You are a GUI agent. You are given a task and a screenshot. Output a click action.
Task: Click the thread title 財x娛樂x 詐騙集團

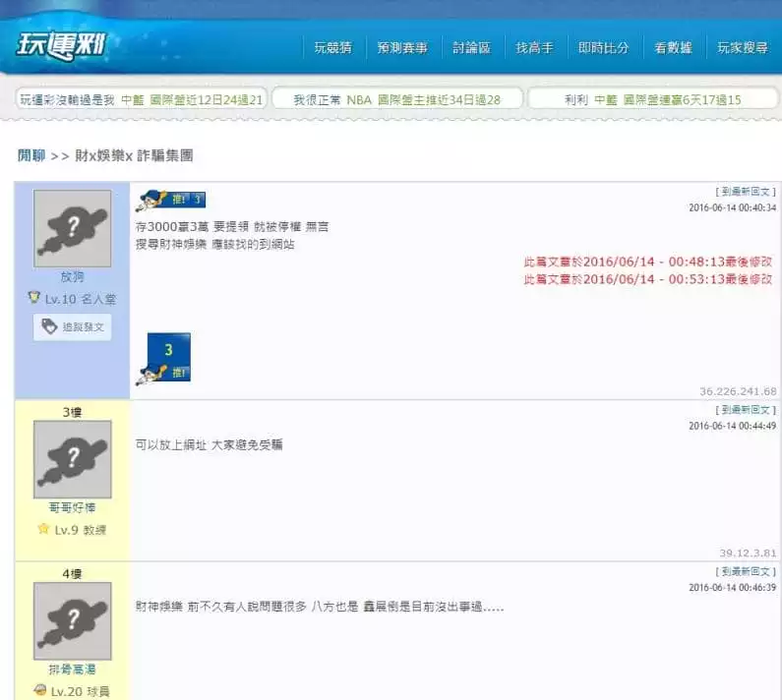pyautogui.click(x=134, y=155)
